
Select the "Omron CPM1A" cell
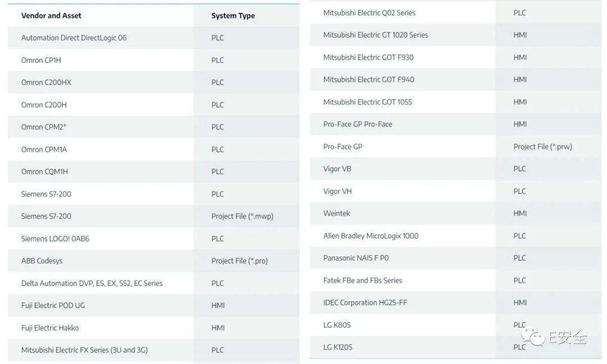pyautogui.click(x=44, y=149)
